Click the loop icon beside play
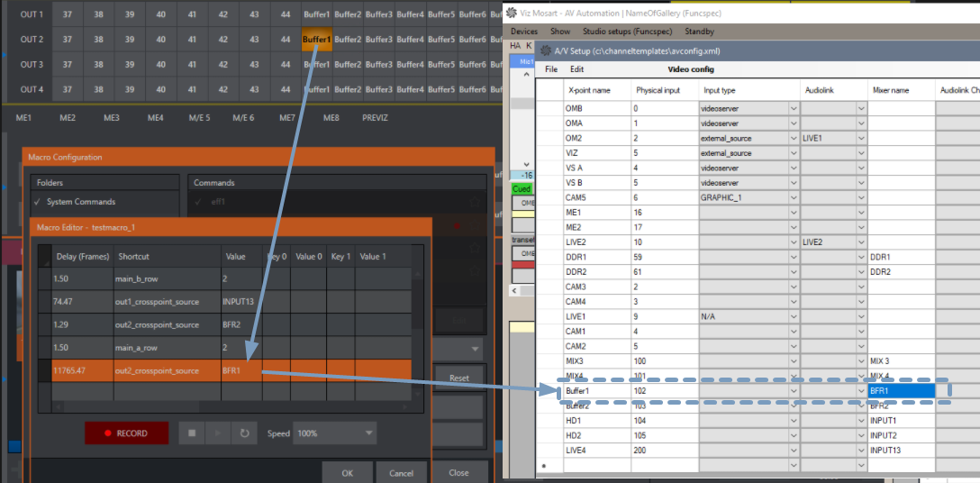 [243, 433]
